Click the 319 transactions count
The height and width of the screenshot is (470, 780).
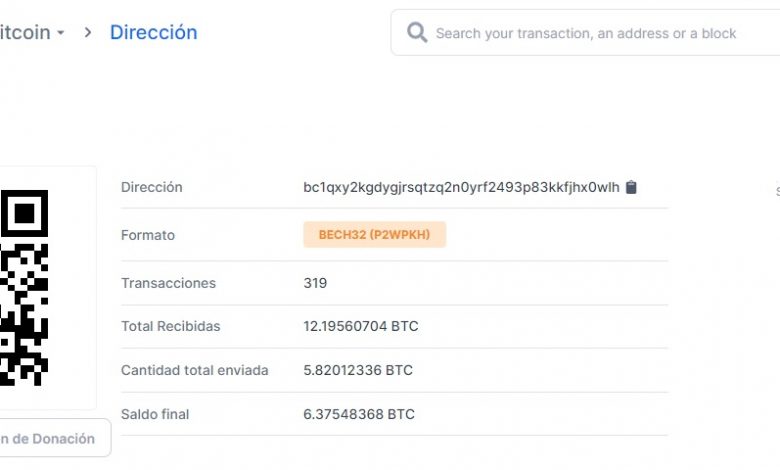315,283
